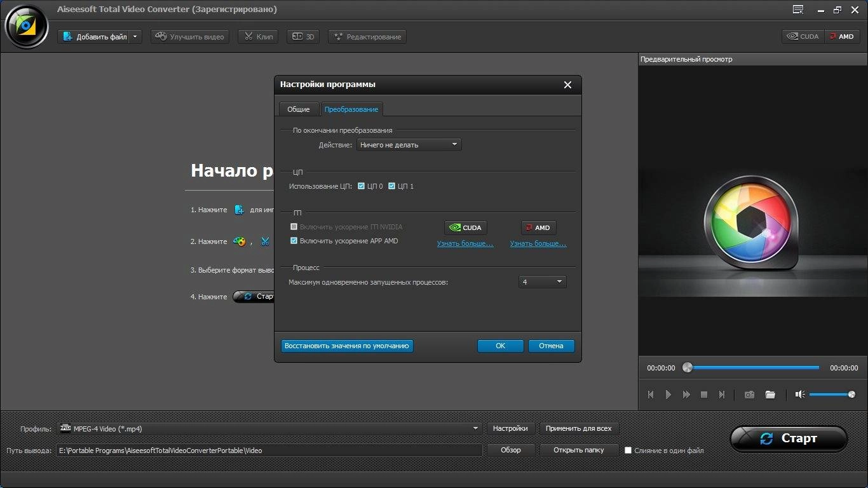868x488 pixels.
Task: Toggle the ЦП 0 checkbox
Action: [x=361, y=186]
